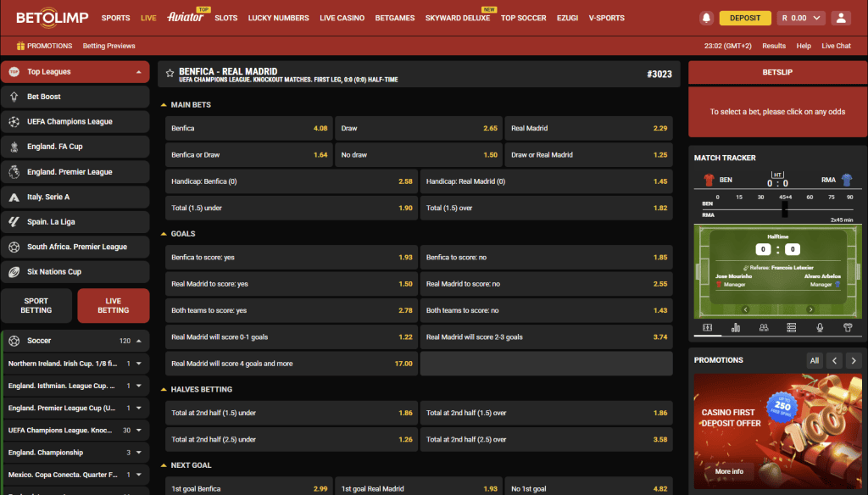
Task: Click the DEPOSIT button
Action: click(x=745, y=19)
